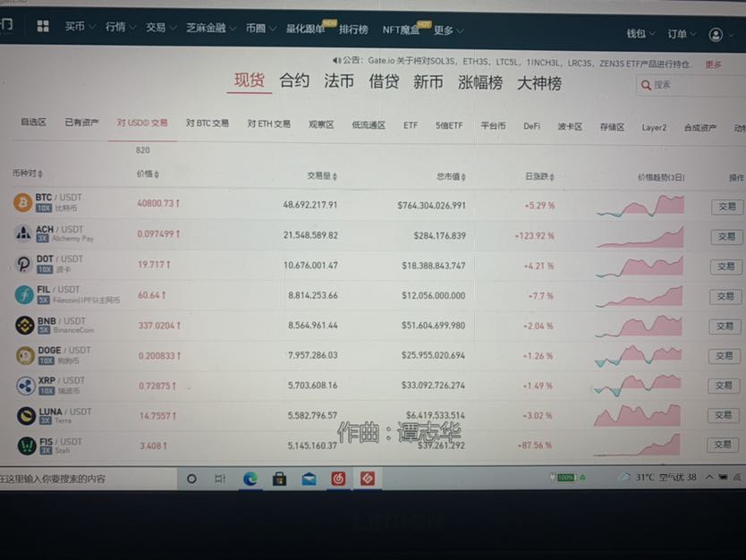Select 对 BTC 交易 market tab
The width and height of the screenshot is (746, 560).
208,123
